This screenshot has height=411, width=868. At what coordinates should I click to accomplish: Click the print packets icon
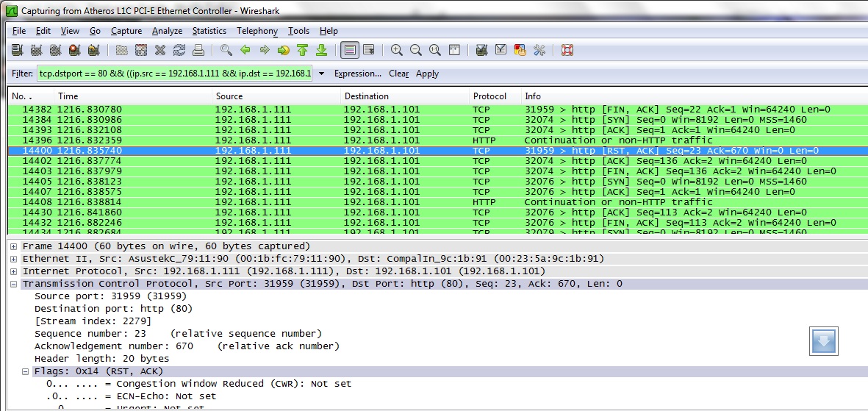click(x=198, y=50)
